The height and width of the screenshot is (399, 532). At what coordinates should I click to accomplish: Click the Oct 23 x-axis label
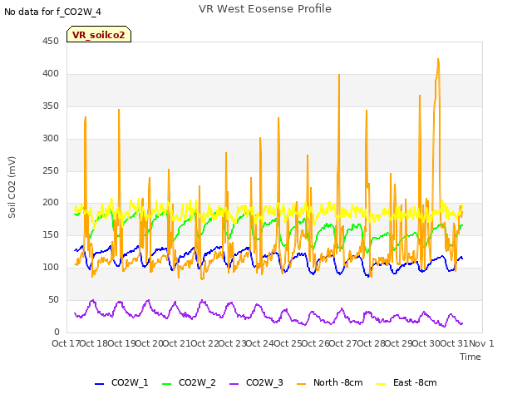(232, 343)
